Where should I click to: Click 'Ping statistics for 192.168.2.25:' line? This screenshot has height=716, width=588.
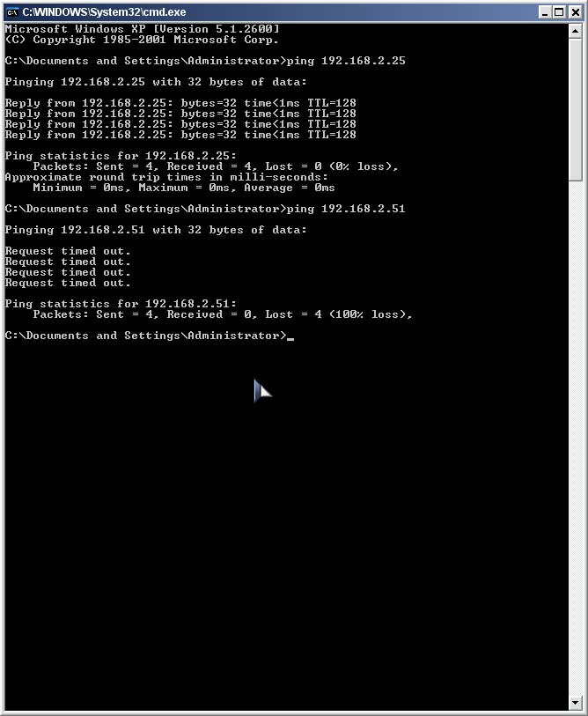coord(121,156)
